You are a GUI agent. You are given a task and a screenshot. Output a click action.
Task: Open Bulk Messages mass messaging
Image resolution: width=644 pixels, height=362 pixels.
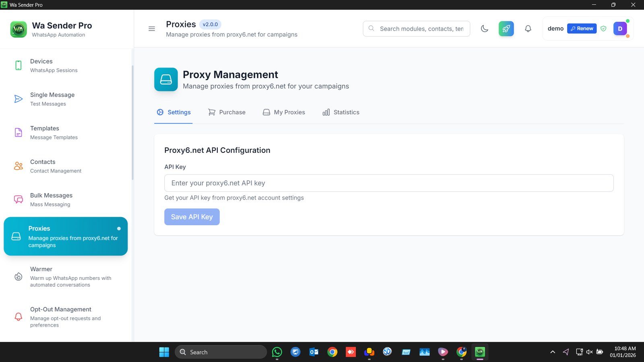51,199
